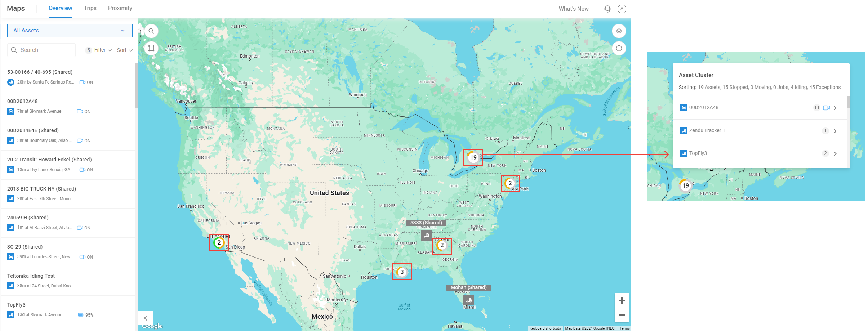The height and width of the screenshot is (331, 868).
Task: Expand Zendu Tracker 1 row chevron
Action: point(835,131)
